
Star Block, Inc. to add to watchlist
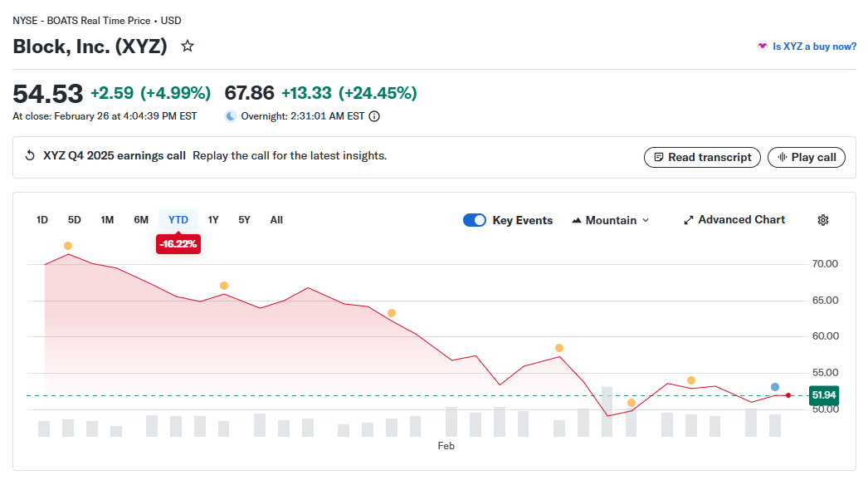click(x=188, y=47)
